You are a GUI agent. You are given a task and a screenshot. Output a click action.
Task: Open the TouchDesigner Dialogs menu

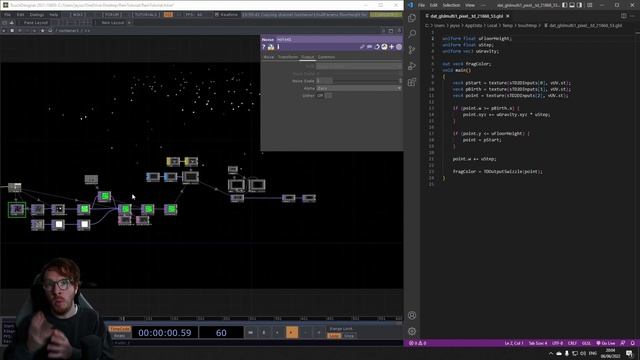(37, 14)
